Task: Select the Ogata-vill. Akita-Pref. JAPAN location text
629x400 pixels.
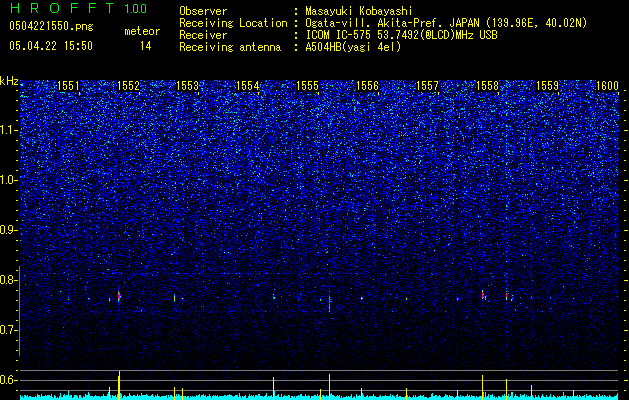Action: click(446, 23)
